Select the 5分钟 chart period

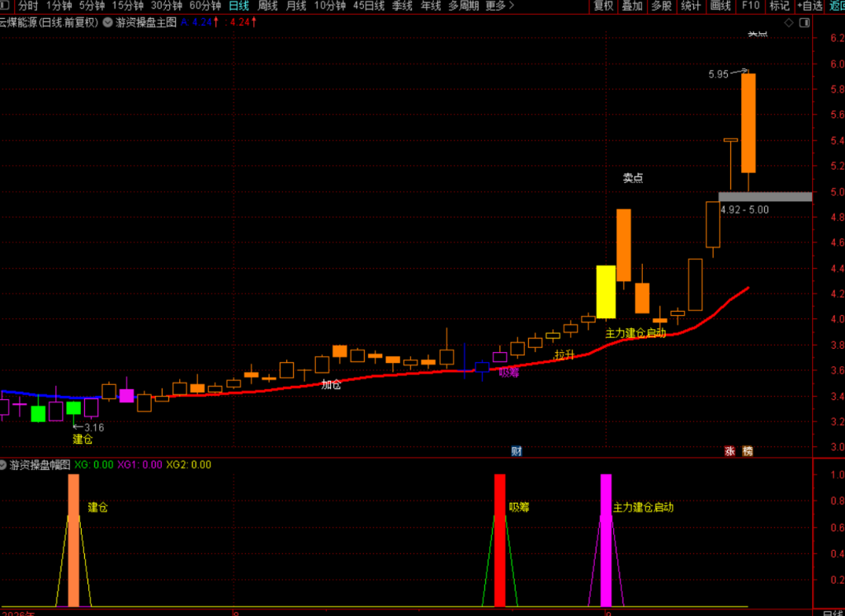92,6
